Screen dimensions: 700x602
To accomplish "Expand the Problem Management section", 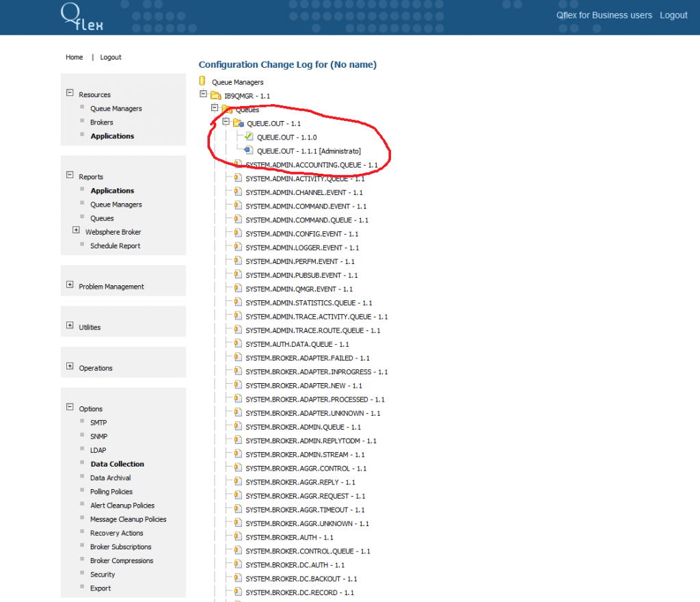I will point(70,285).
